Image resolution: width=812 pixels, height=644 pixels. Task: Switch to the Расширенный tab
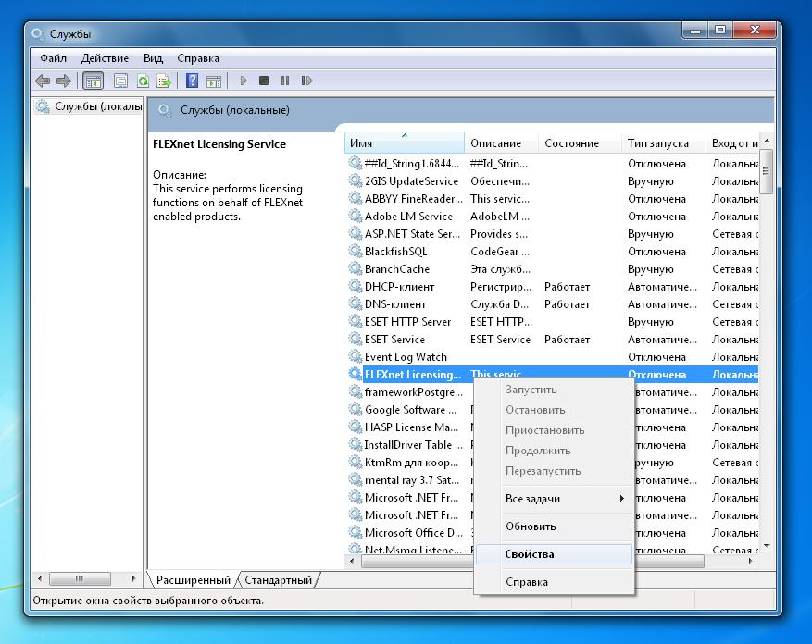pyautogui.click(x=194, y=580)
